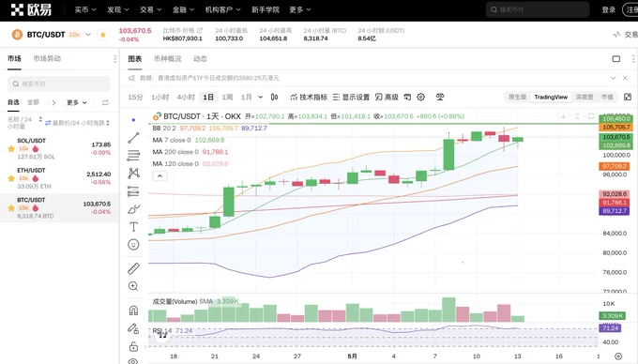Expand the BTC/USDT pair selector arrow
The height and width of the screenshot is (364, 638).
point(88,35)
